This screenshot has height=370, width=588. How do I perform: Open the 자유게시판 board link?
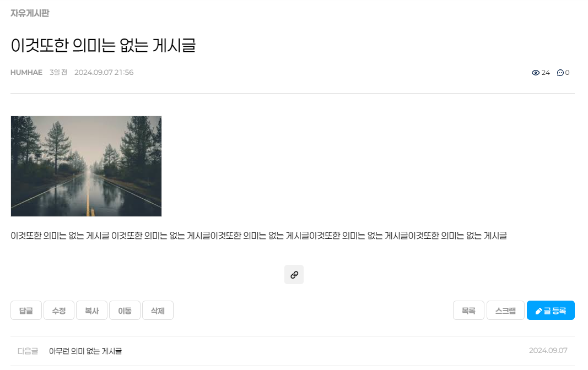pyautogui.click(x=30, y=13)
